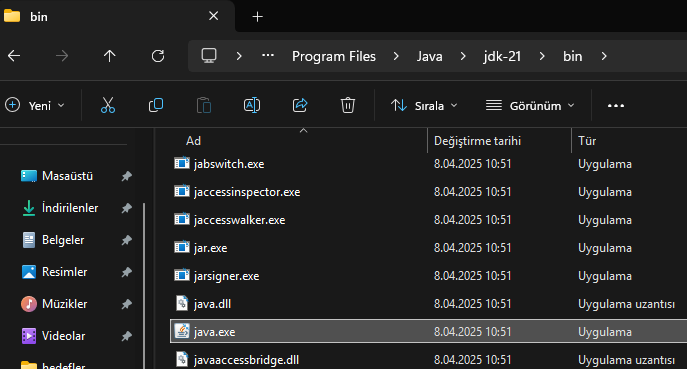
Task: Click the jabswitch.exe application icon
Action: point(181,163)
